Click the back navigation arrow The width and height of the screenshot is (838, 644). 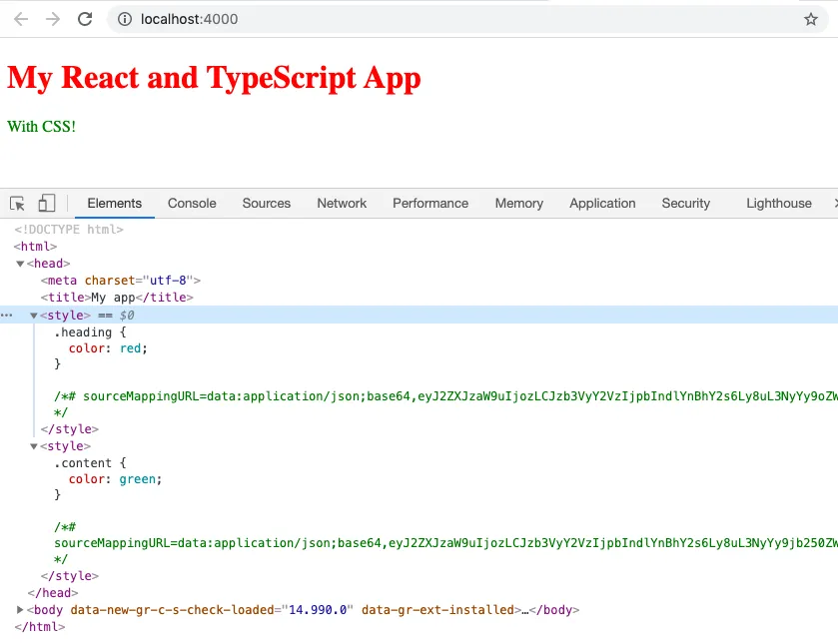[x=20, y=18]
